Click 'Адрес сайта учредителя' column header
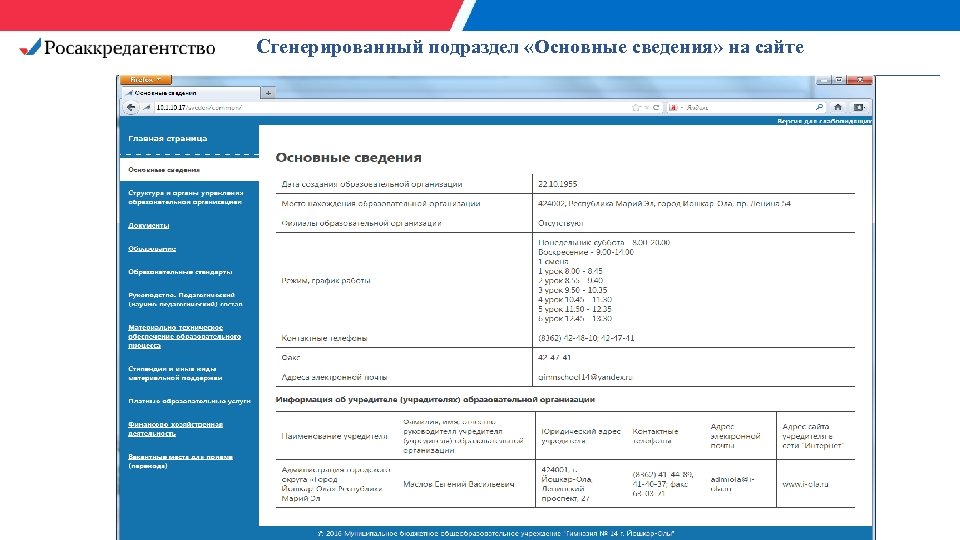 (812, 435)
